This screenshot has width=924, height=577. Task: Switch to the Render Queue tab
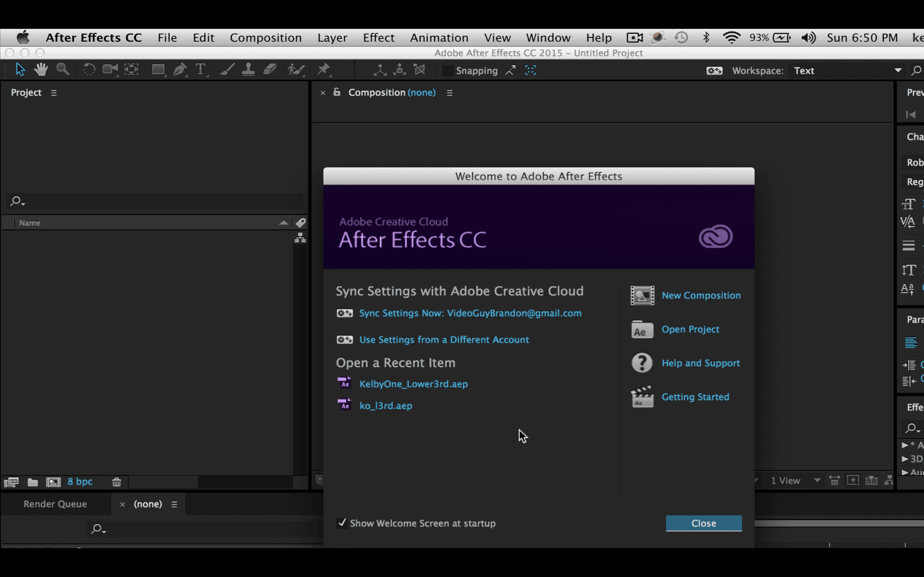55,504
